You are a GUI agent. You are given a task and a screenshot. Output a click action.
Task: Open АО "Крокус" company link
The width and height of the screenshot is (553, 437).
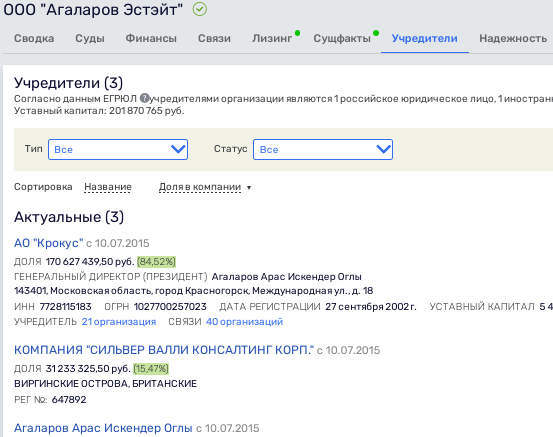coord(49,243)
